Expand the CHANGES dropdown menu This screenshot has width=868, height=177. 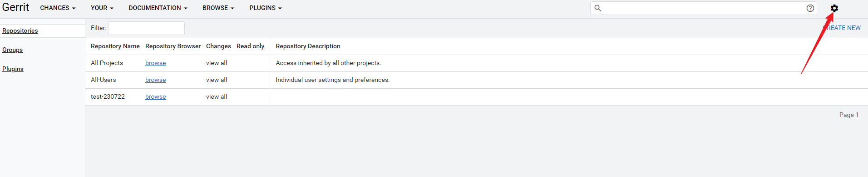pyautogui.click(x=58, y=8)
